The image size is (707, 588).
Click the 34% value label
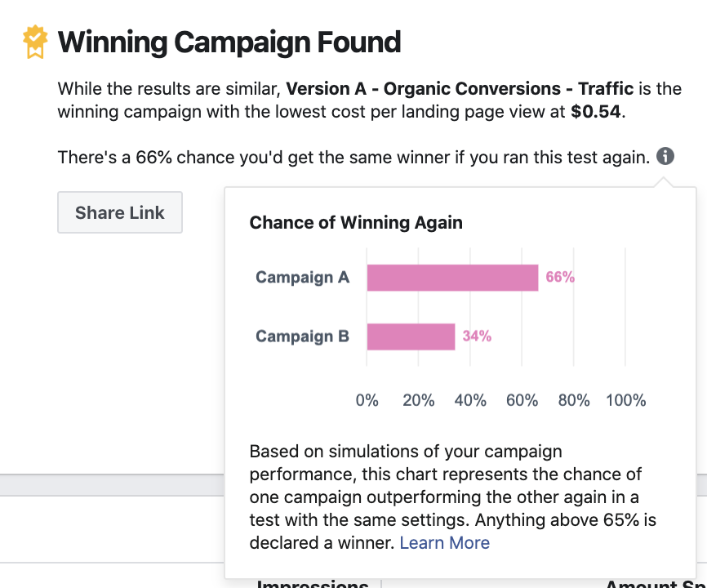477,336
